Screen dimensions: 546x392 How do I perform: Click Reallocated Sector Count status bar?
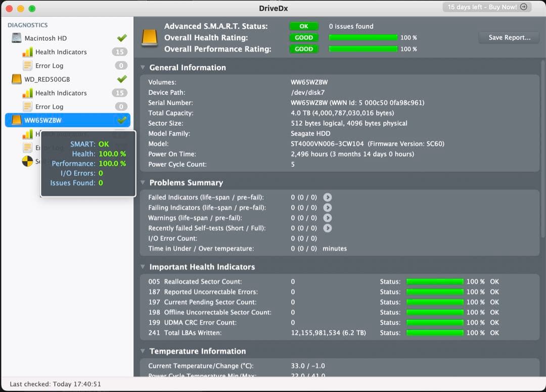[x=435, y=281]
